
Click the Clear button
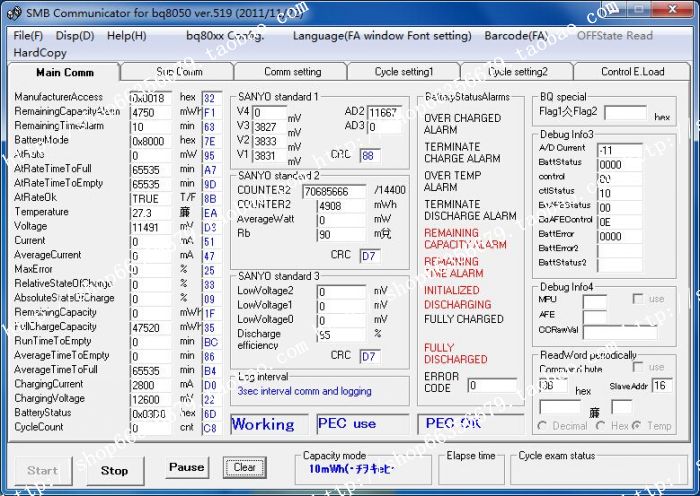(245, 467)
